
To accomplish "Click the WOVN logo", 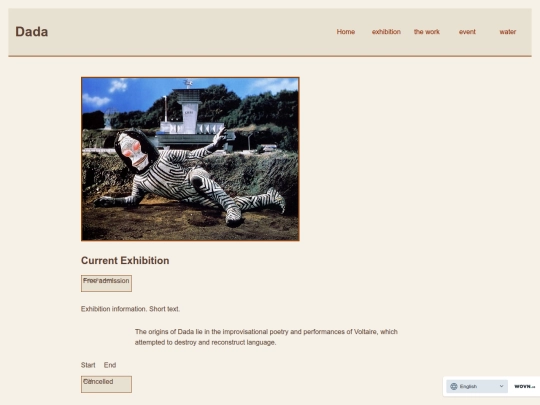I will pyautogui.click(x=525, y=386).
